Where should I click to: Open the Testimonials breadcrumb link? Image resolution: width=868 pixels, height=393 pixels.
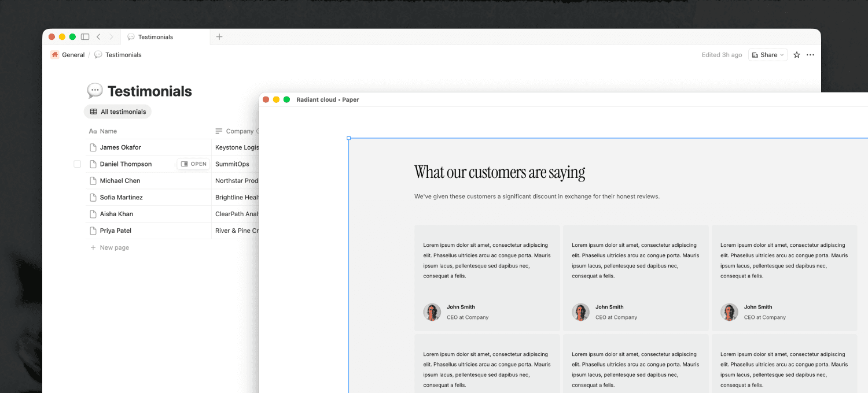tap(118, 55)
